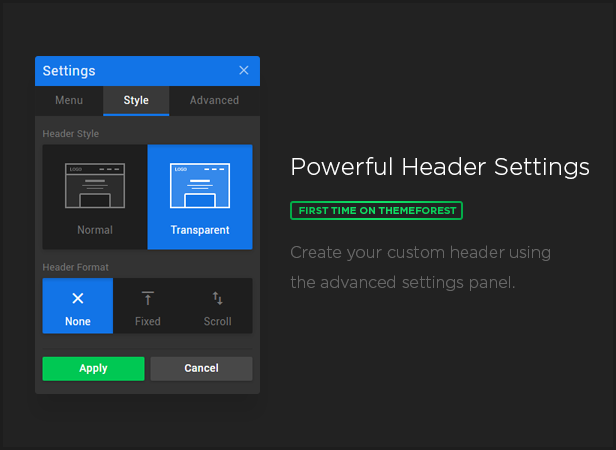Choose the Transparent header style label
This screenshot has height=450, width=616.
200,230
